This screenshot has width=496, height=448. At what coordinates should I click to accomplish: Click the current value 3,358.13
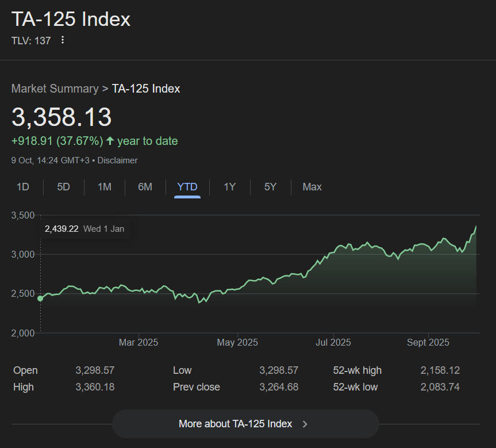pos(61,117)
